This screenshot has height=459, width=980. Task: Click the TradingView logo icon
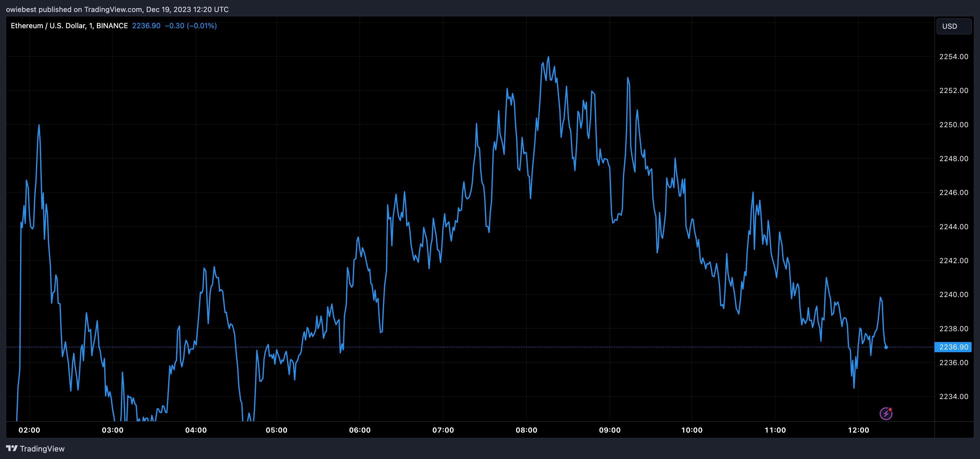(12, 448)
